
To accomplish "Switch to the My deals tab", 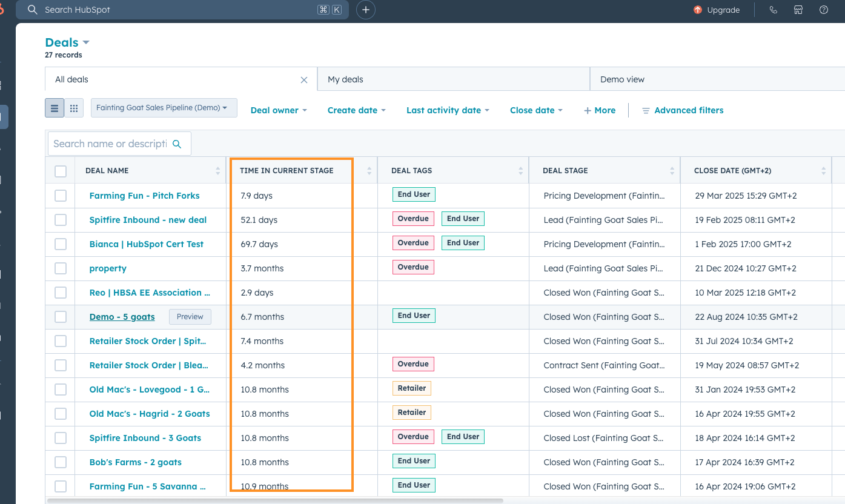I will pos(454,79).
